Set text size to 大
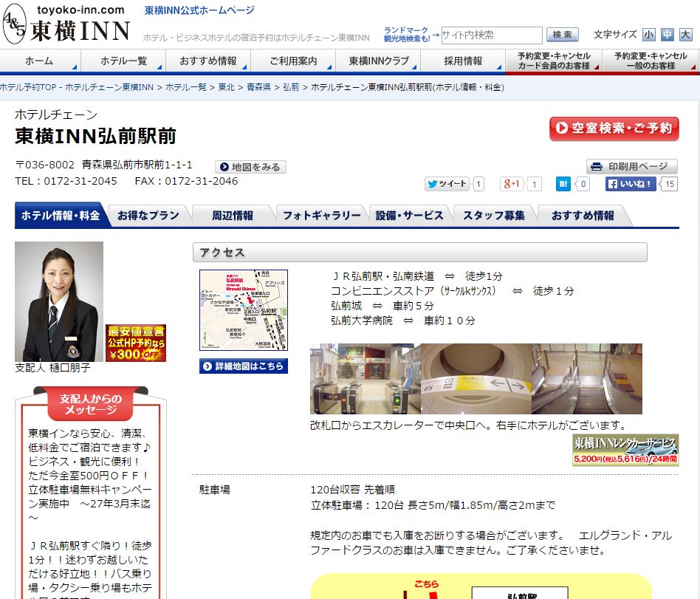This screenshot has height=599, width=700. tap(685, 35)
